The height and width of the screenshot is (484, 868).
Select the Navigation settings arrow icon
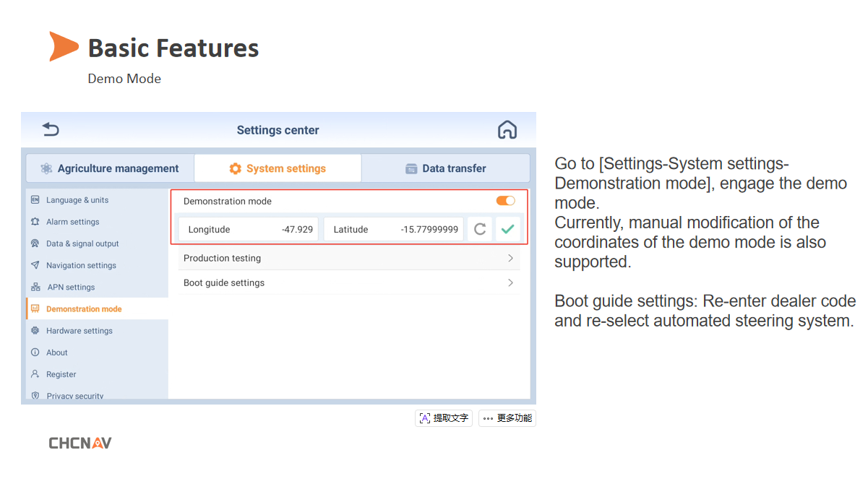point(35,265)
